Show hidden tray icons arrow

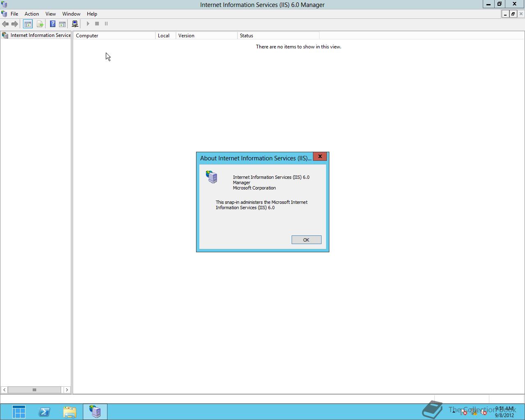click(454, 412)
